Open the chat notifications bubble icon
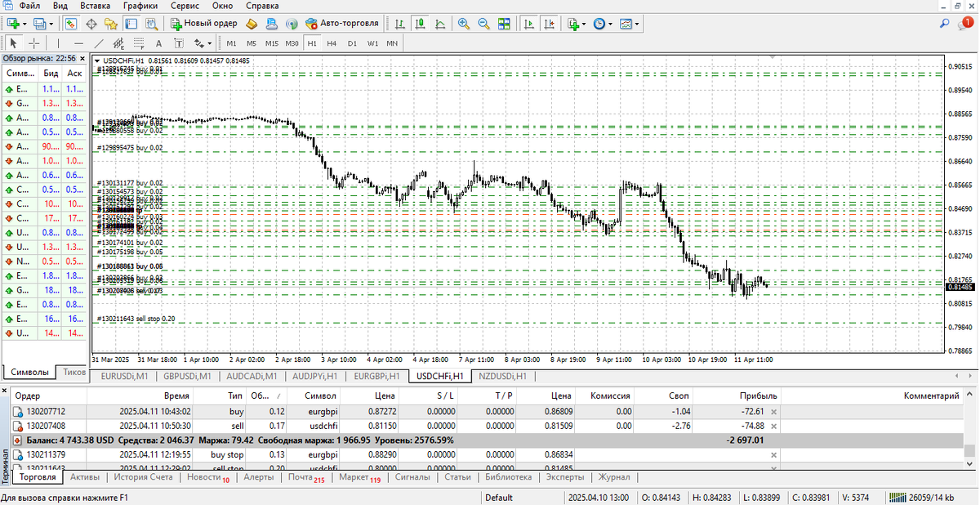Screen dimensions: 980x505 pos(966,24)
